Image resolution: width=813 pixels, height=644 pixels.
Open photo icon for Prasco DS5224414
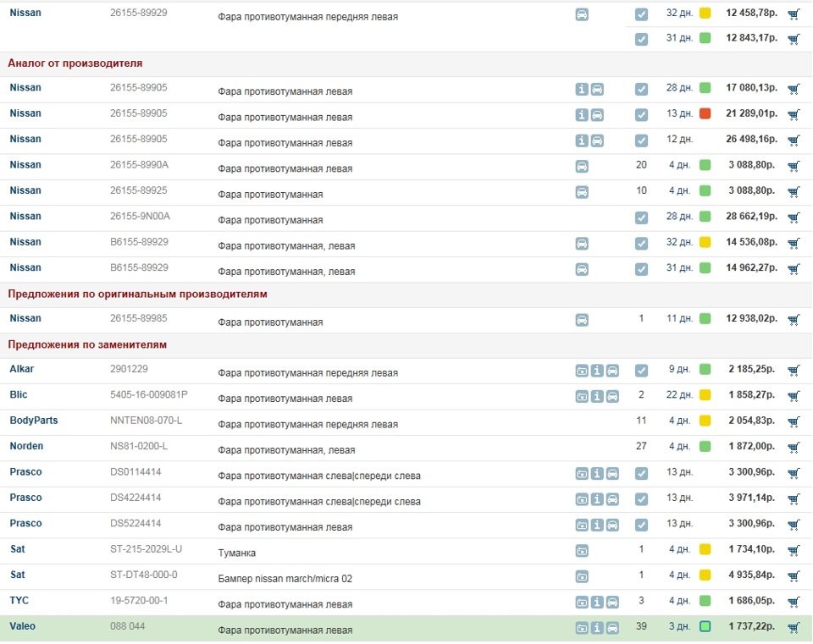pyautogui.click(x=582, y=525)
